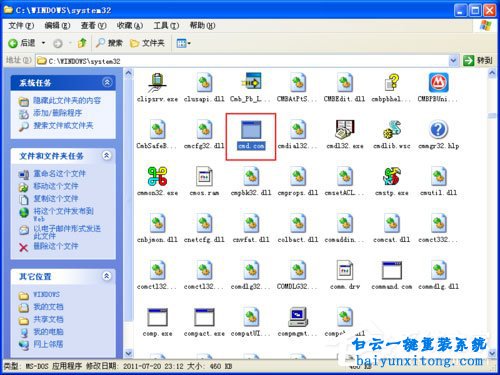Click the 删除这个文件 link
Screen dimensions: 500x375
pos(56,246)
